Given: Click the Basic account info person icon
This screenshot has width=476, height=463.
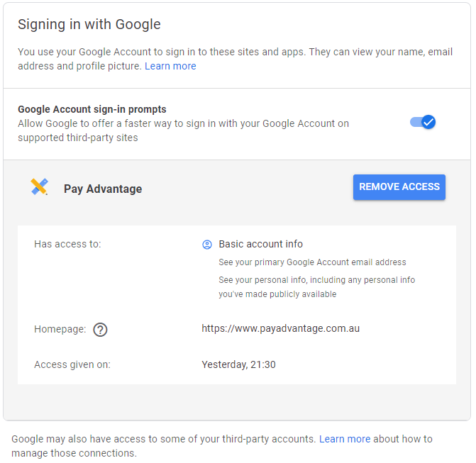Looking at the screenshot, I should tap(207, 245).
